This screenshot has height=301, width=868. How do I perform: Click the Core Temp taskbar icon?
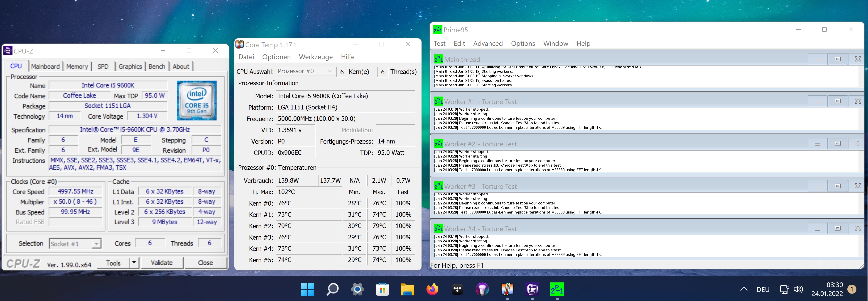tap(507, 289)
